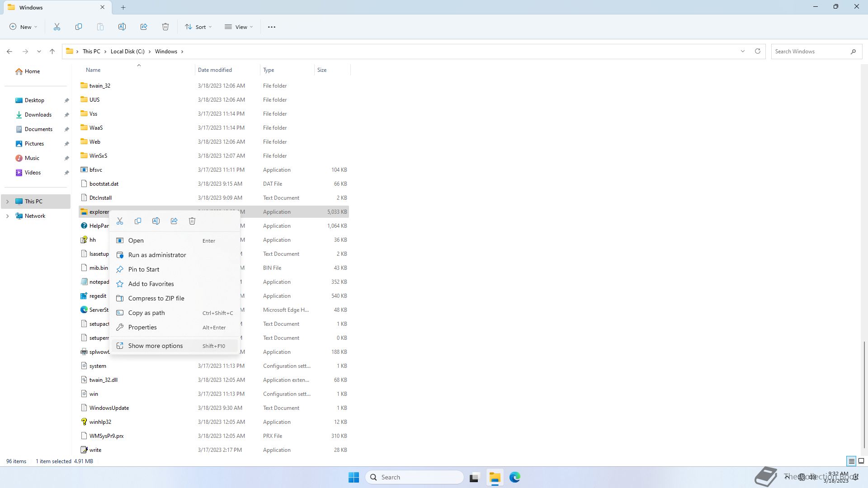The width and height of the screenshot is (868, 488).
Task: Click the Search Windows input field
Action: click(x=809, y=52)
